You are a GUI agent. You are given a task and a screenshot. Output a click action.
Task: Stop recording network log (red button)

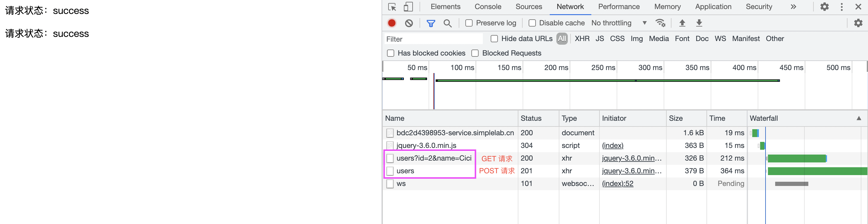pos(392,23)
